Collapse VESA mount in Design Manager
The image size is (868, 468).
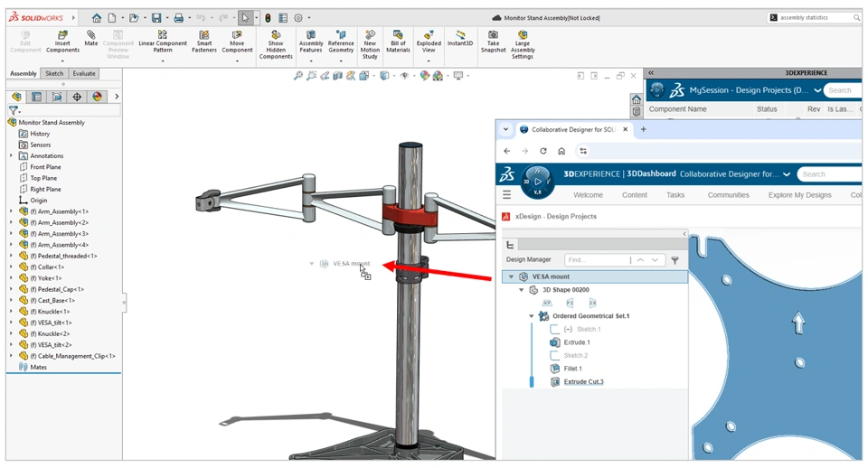click(511, 276)
